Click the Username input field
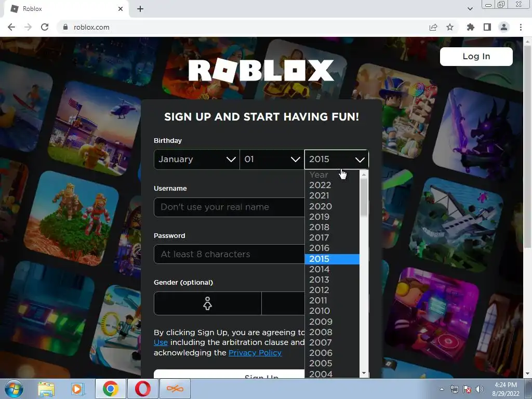532x399 pixels. 229,207
